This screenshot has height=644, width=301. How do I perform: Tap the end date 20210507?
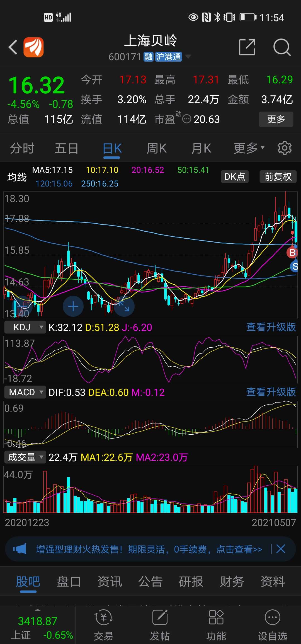pos(274,522)
